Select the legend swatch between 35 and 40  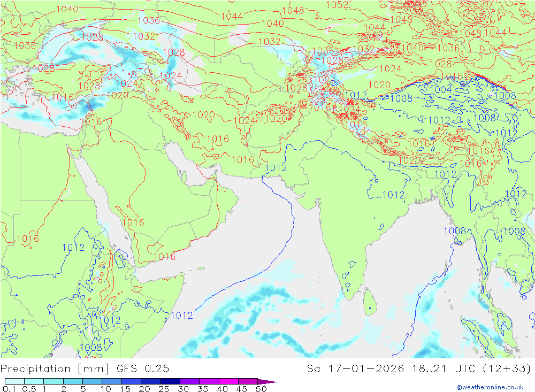click(x=209, y=381)
